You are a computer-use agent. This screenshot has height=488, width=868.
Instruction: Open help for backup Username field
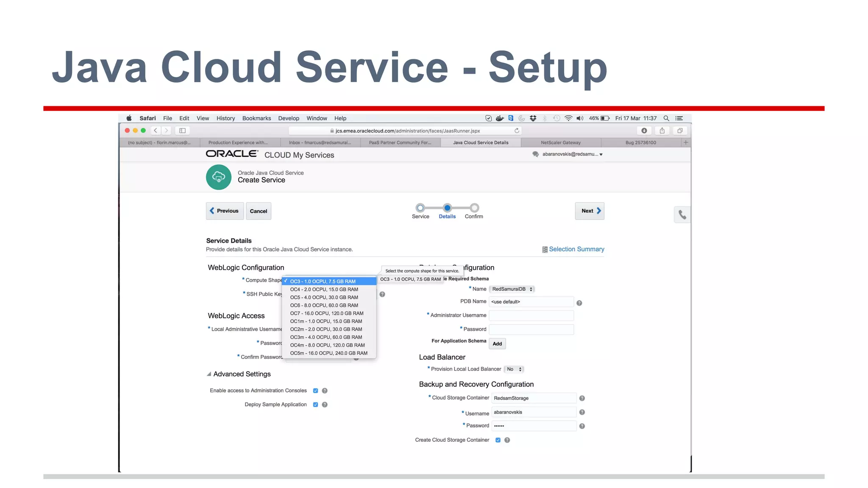pos(582,412)
